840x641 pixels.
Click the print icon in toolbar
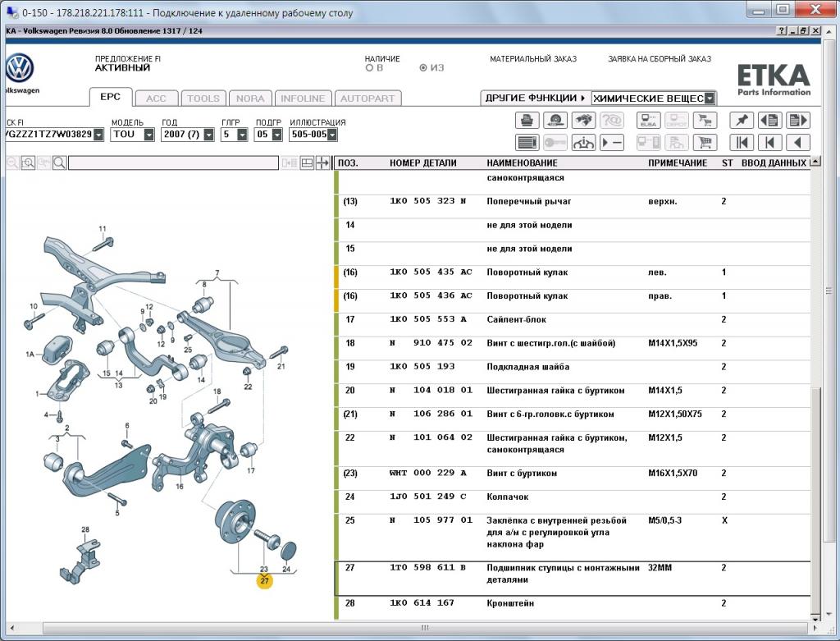527,120
